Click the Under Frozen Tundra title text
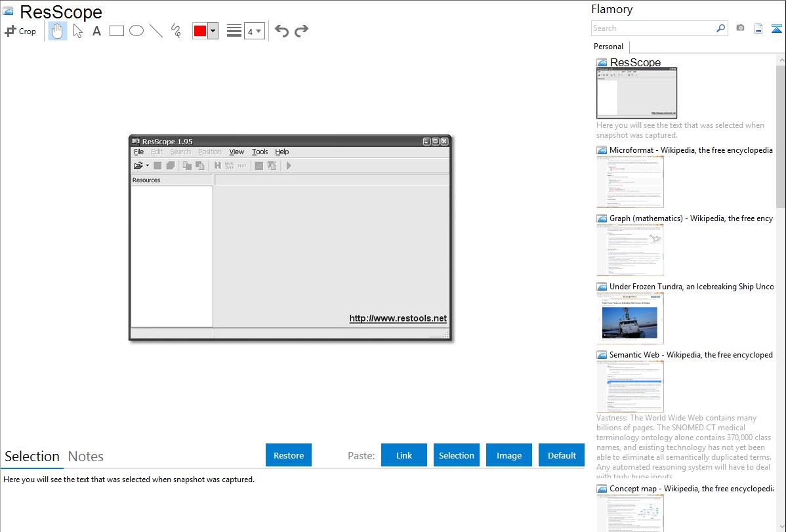The image size is (786, 532). (692, 287)
